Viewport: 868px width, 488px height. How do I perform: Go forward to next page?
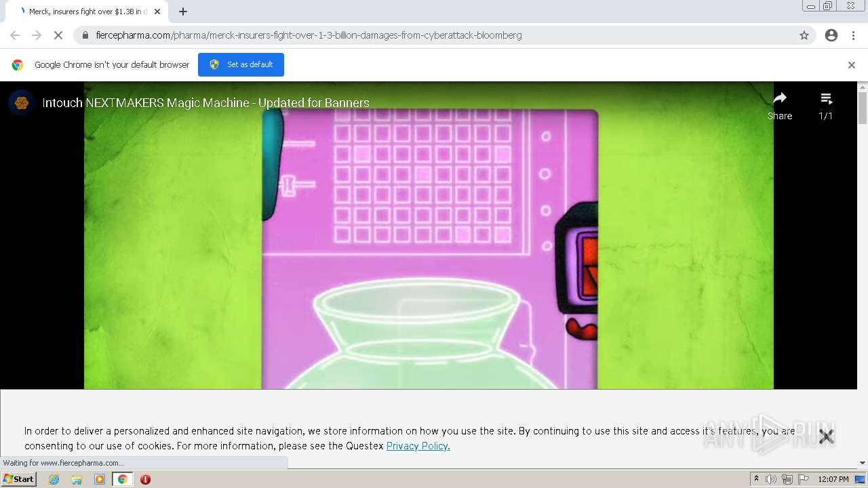37,35
